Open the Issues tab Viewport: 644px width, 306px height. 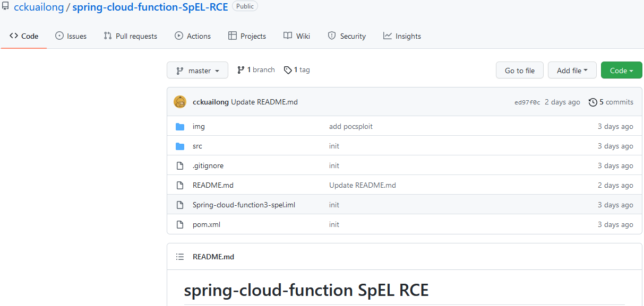(x=71, y=36)
